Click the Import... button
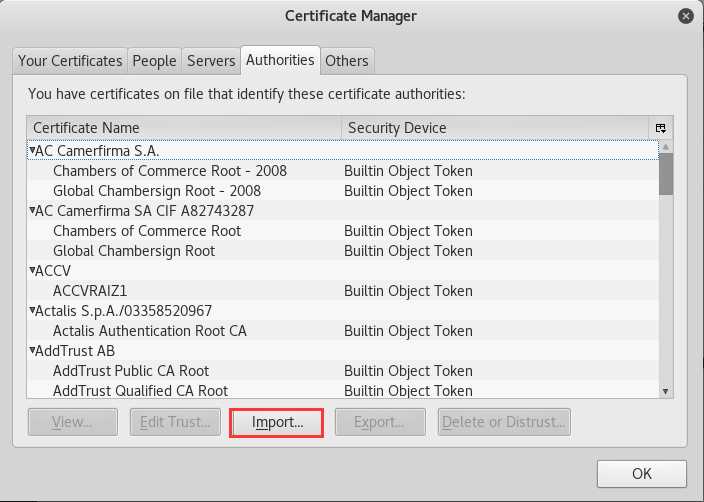 tap(277, 422)
